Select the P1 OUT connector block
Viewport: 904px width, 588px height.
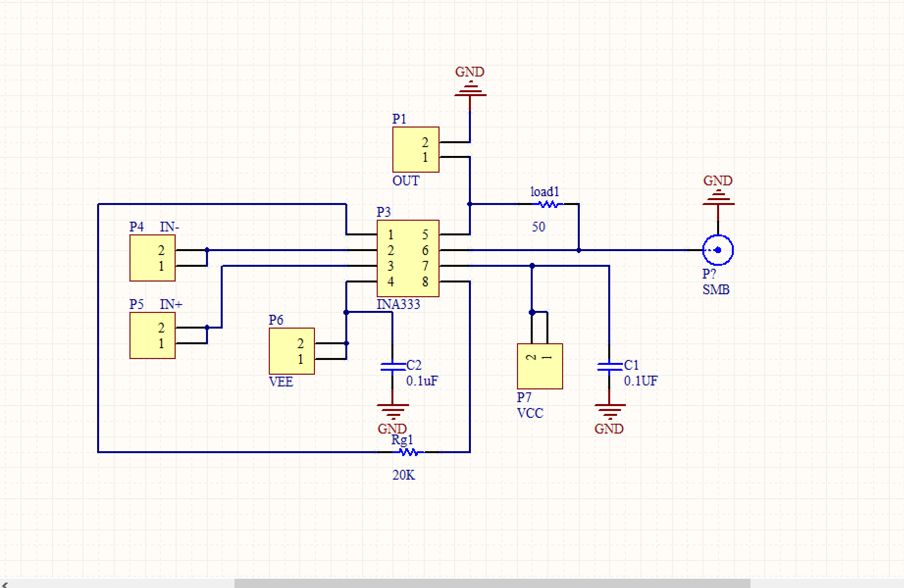(x=415, y=150)
